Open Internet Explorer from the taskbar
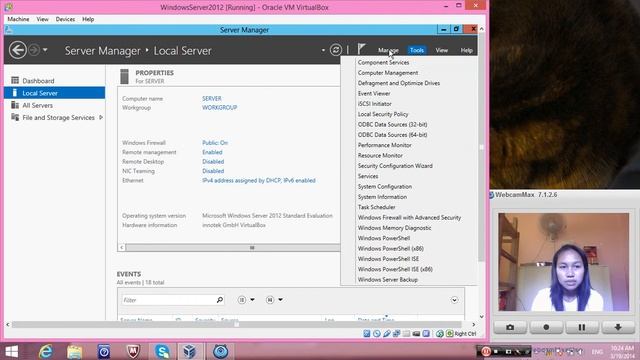This screenshot has width=640, height=360. [46, 351]
